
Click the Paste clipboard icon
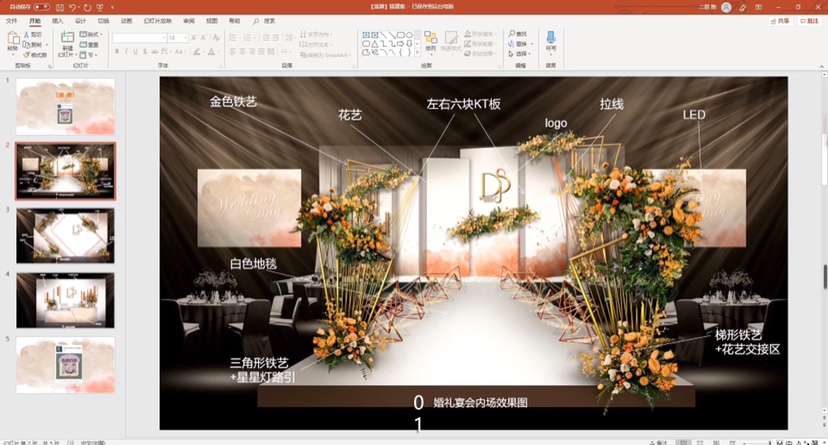pos(13,40)
